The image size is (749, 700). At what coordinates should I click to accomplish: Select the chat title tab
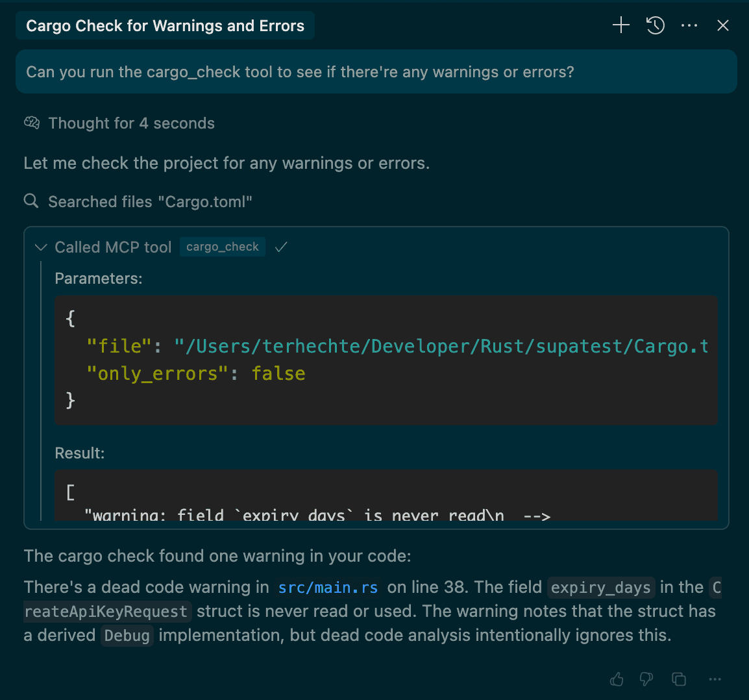point(165,25)
